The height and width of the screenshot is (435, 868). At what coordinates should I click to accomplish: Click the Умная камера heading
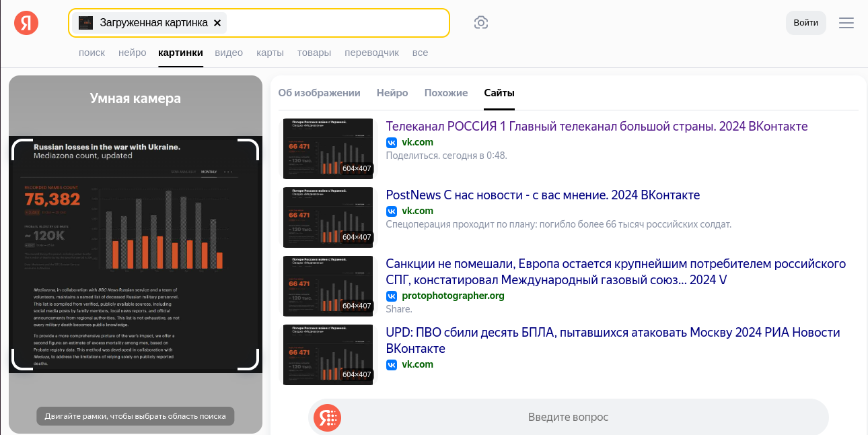[135, 98]
